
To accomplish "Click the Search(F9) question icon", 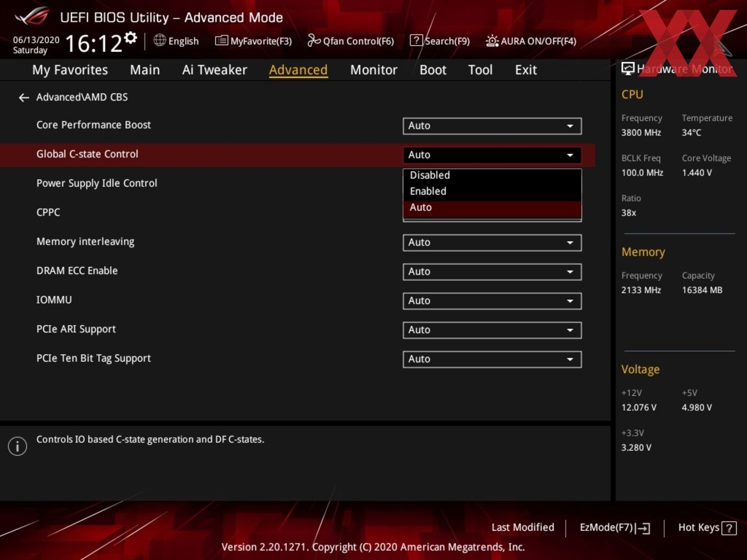I will click(x=416, y=41).
